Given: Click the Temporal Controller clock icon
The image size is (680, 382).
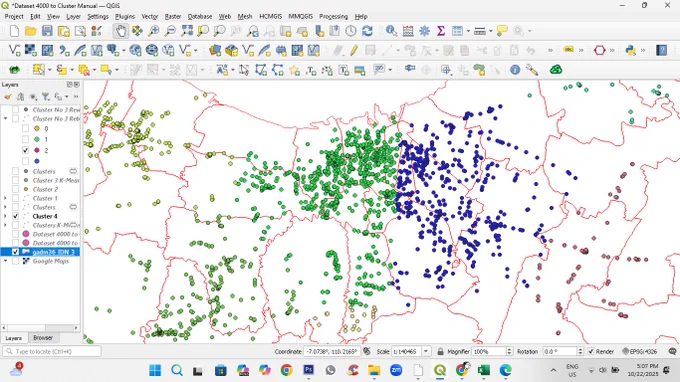Looking at the screenshot, I should point(351,31).
